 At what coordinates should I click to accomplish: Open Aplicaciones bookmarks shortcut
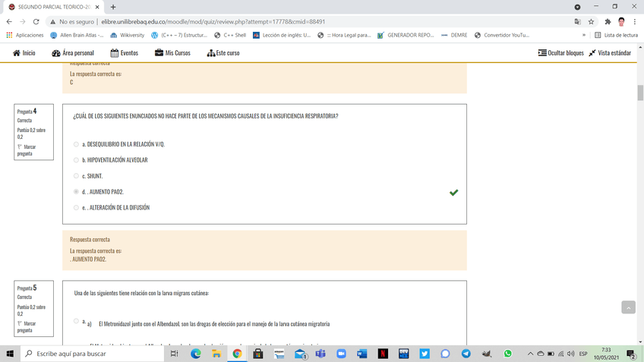[x=25, y=36]
